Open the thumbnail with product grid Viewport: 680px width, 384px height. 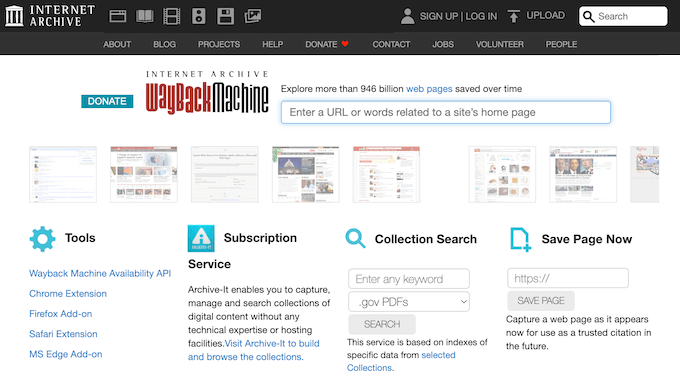click(502, 174)
